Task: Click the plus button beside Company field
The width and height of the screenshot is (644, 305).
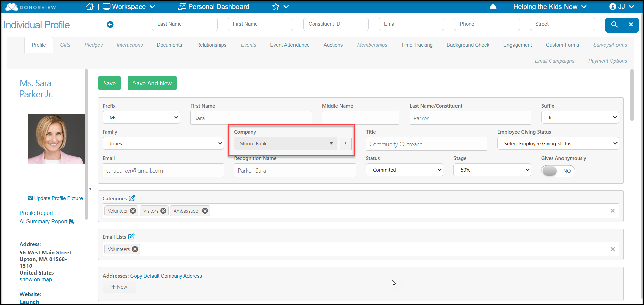Action: (345, 143)
